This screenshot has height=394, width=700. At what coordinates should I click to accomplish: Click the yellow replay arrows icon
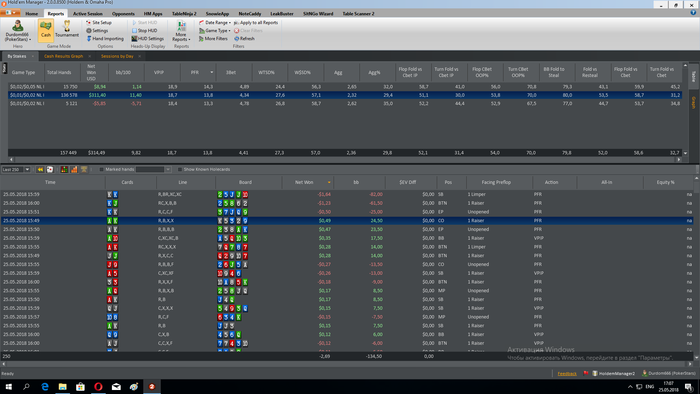[40, 170]
